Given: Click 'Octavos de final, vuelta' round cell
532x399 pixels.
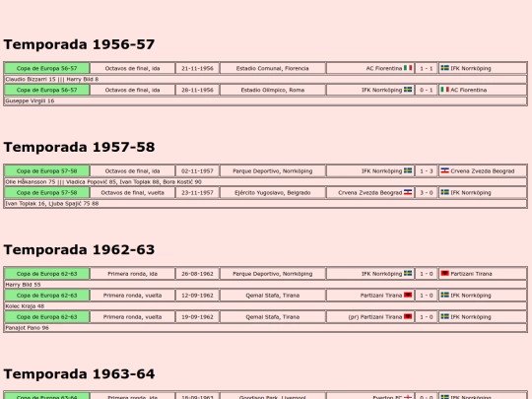Looking at the screenshot, I should click(x=132, y=193).
